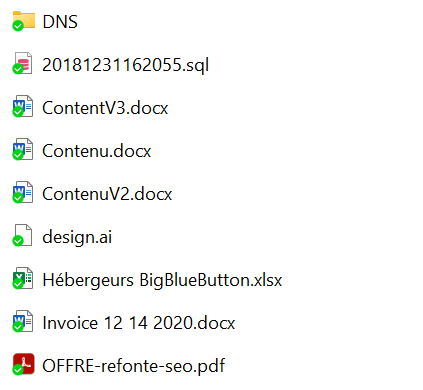Select Hébergeurs BigBlueButton.xlsx file name

162,280
